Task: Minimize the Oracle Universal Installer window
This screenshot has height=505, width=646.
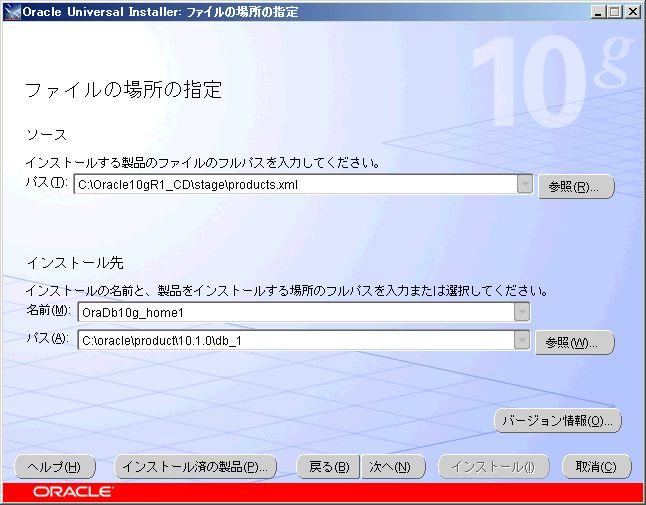Action: click(x=598, y=12)
